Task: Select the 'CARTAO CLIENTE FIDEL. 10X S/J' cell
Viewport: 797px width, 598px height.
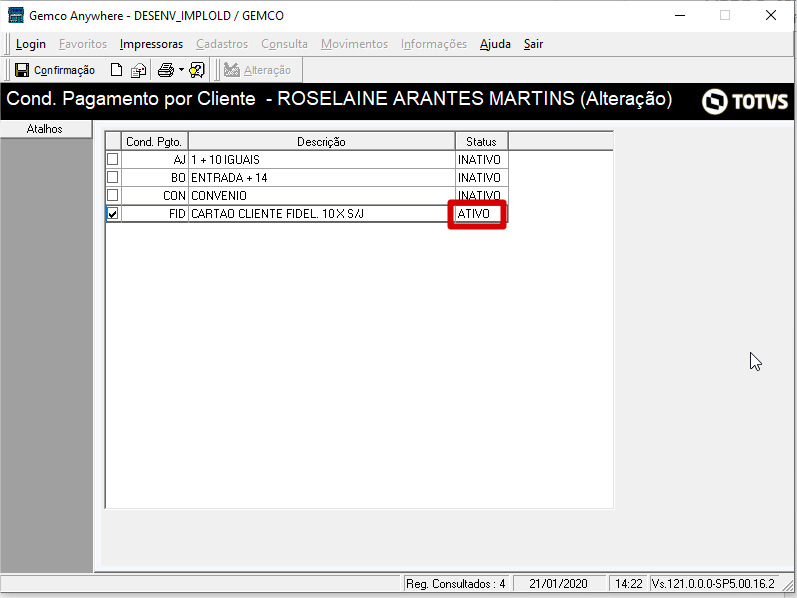Action: [x=321, y=214]
